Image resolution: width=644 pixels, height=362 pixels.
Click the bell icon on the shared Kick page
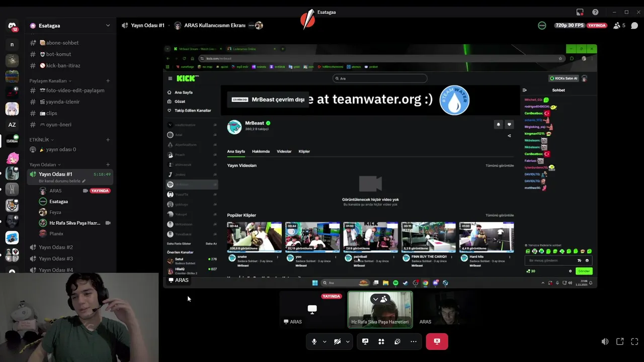[499, 124]
